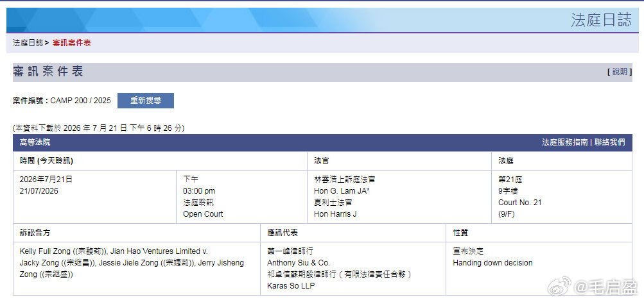Select judge name 夏利士法官
Image resolution: width=644 pixels, height=302 pixels.
click(x=333, y=202)
